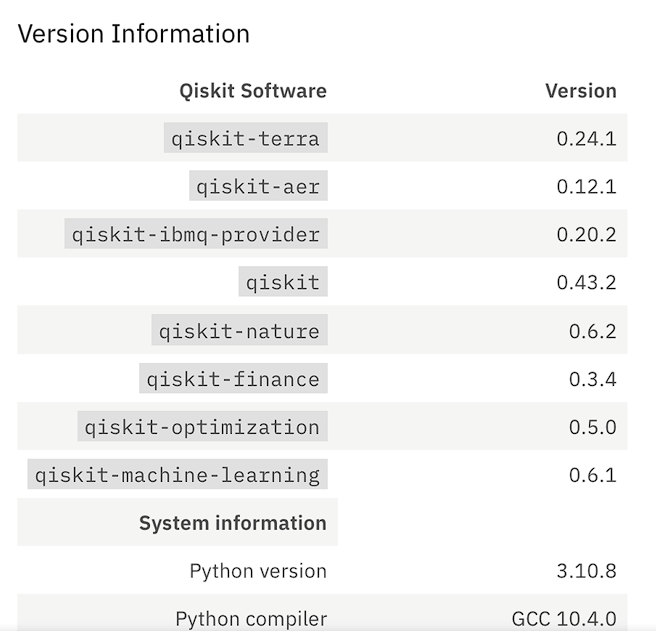The width and height of the screenshot is (656, 632).
Task: Click the qiskit-optimization version 0.5.0
Action: [593, 427]
